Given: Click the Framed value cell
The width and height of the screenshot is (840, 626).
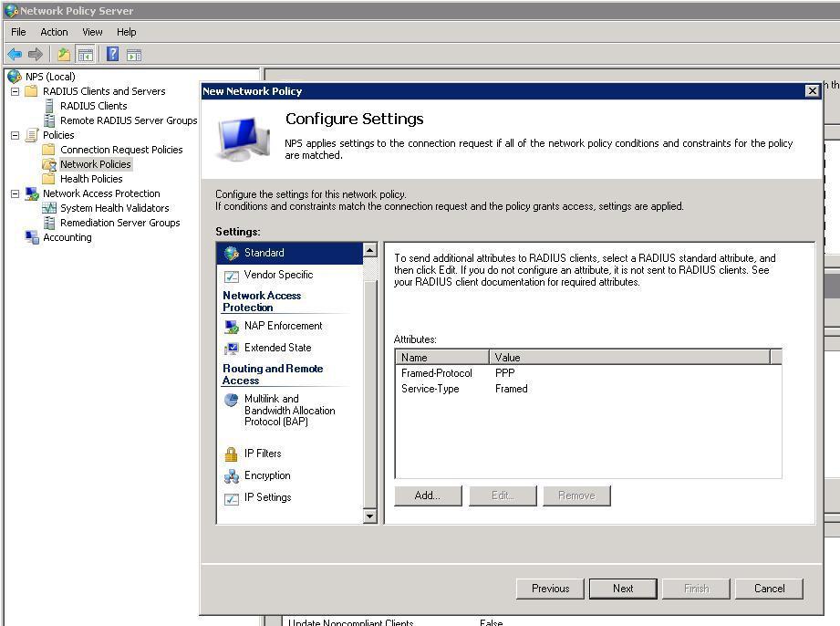Looking at the screenshot, I should click(x=511, y=389).
